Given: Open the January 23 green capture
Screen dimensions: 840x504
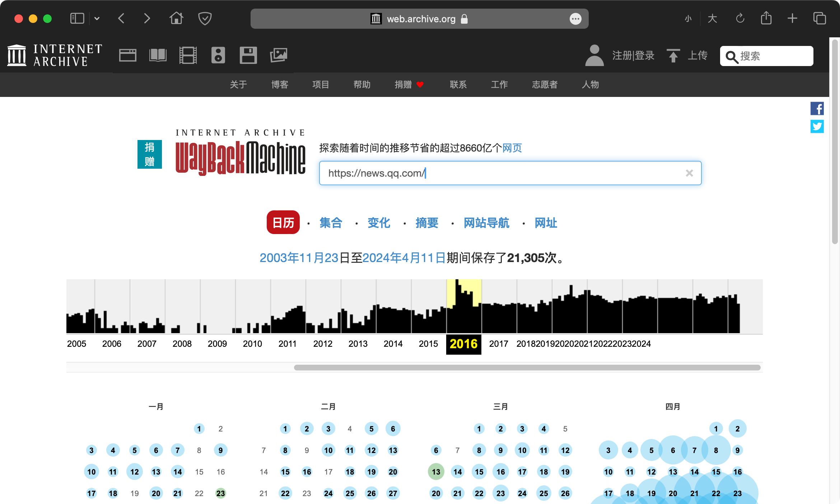Looking at the screenshot, I should coord(220,493).
